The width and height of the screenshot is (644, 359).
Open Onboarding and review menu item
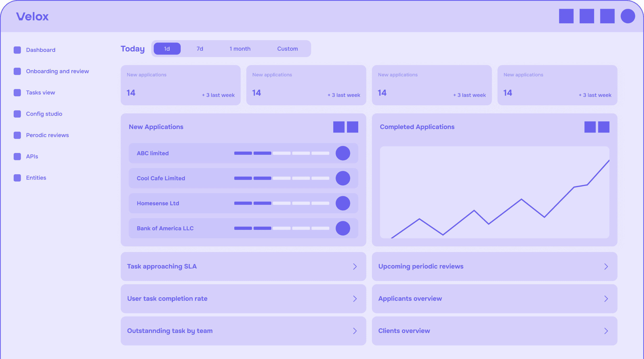[x=57, y=71]
